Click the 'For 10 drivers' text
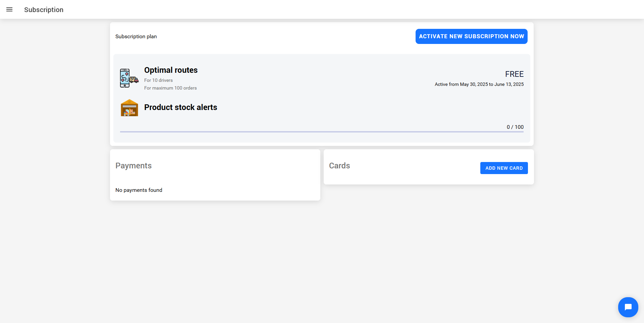This screenshot has height=323, width=644. coord(158,80)
